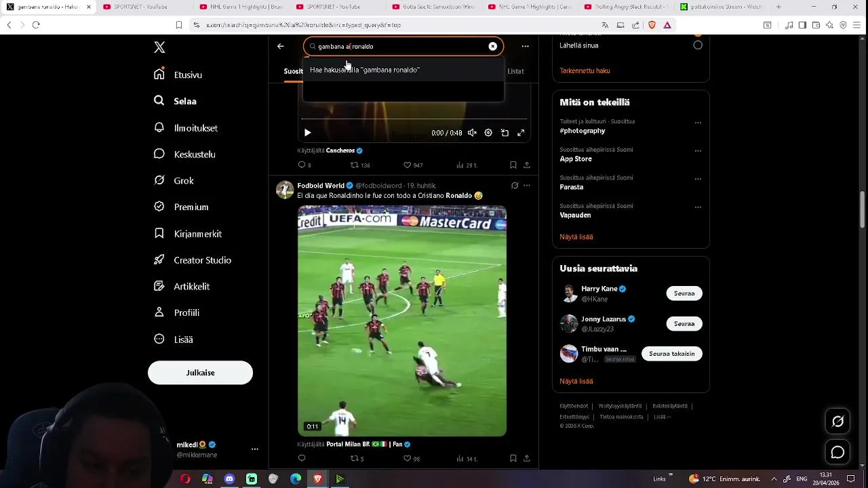
Task: Open account menu dots beside mikedi
Action: point(255,449)
